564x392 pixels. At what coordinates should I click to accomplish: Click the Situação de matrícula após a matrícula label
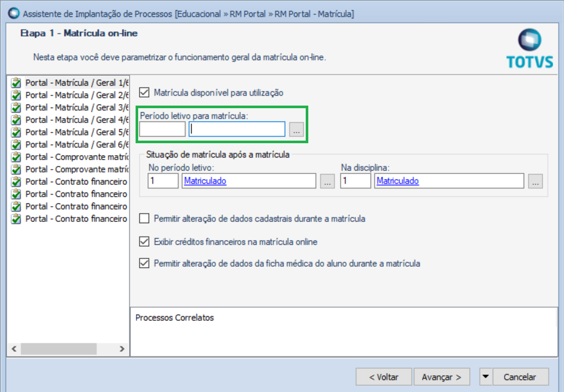click(218, 155)
